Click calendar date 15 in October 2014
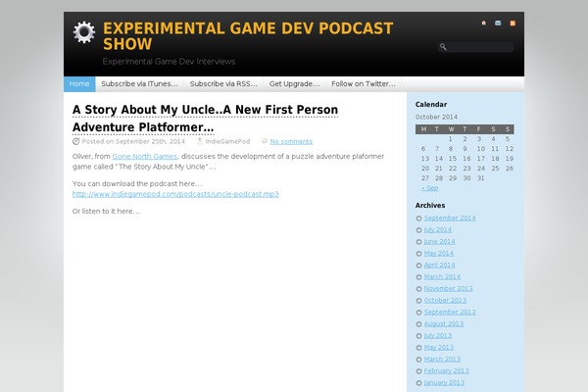 (x=453, y=159)
